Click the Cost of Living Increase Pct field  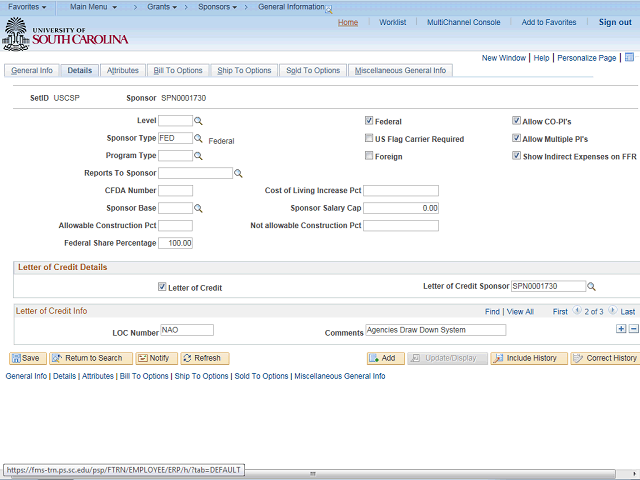(x=401, y=191)
